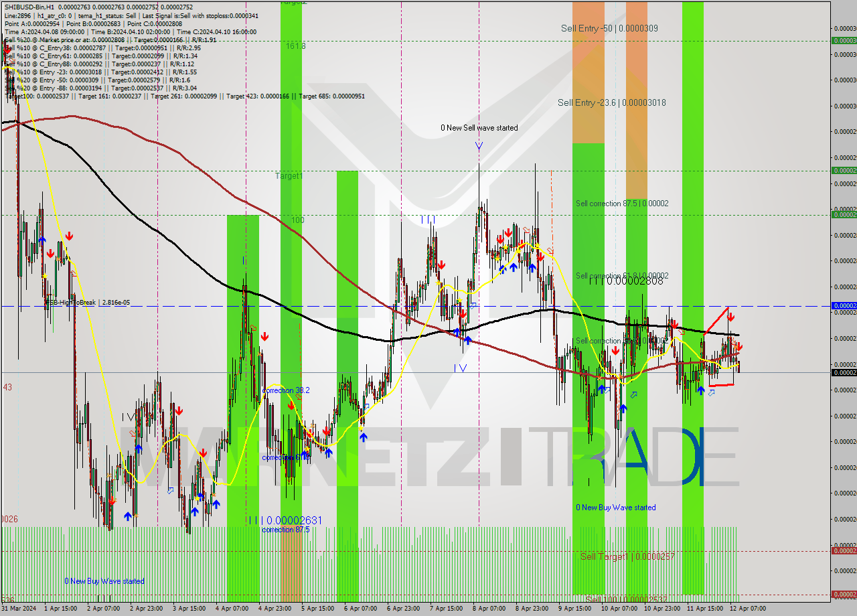This screenshot has width=857, height=616.
Task: Select the Time A 2024.04.08 09:00:00 line
Action: tap(131, 31)
